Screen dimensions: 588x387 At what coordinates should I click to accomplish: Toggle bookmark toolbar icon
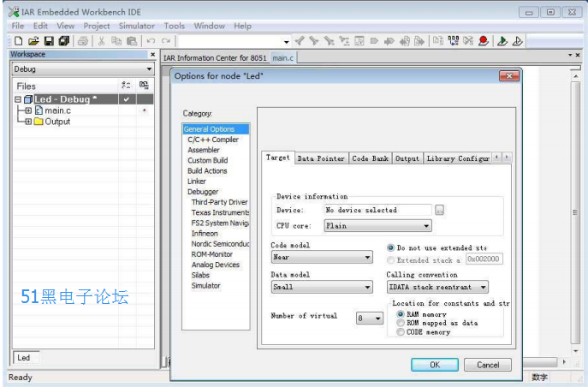(x=374, y=41)
